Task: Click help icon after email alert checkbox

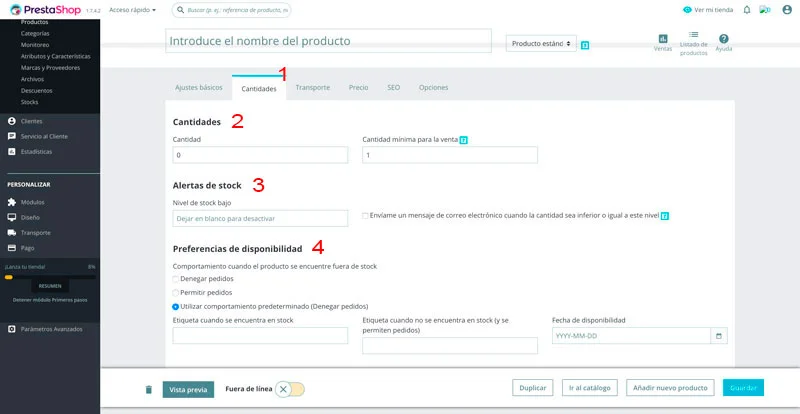Action: coord(665,216)
